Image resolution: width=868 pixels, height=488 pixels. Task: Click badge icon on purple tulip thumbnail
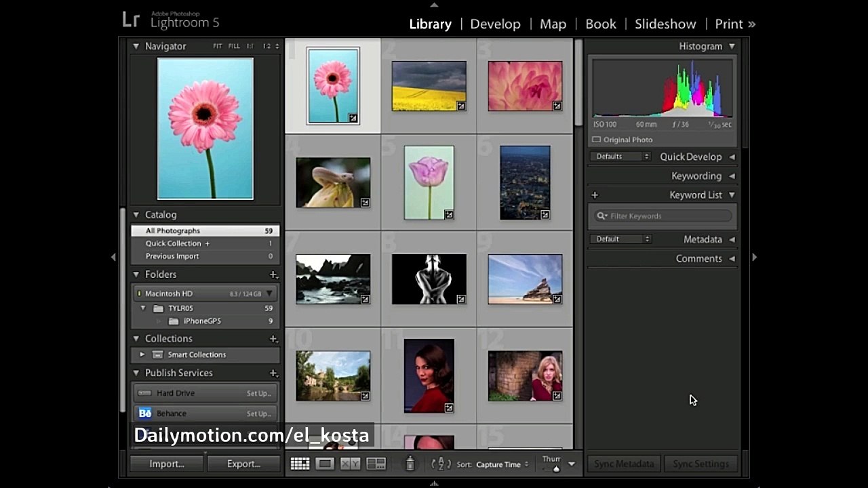(449, 214)
